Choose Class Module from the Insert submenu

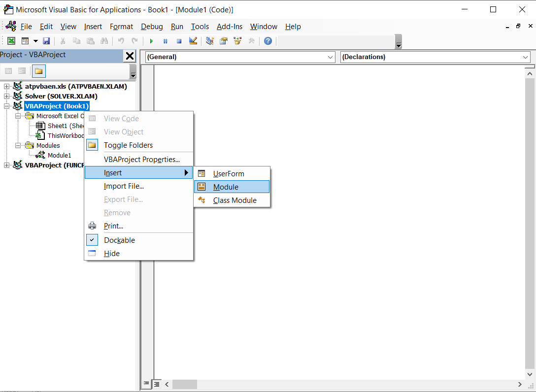click(x=234, y=200)
